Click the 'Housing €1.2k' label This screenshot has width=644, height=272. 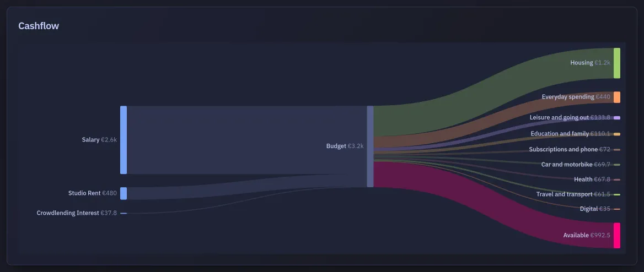(590, 63)
